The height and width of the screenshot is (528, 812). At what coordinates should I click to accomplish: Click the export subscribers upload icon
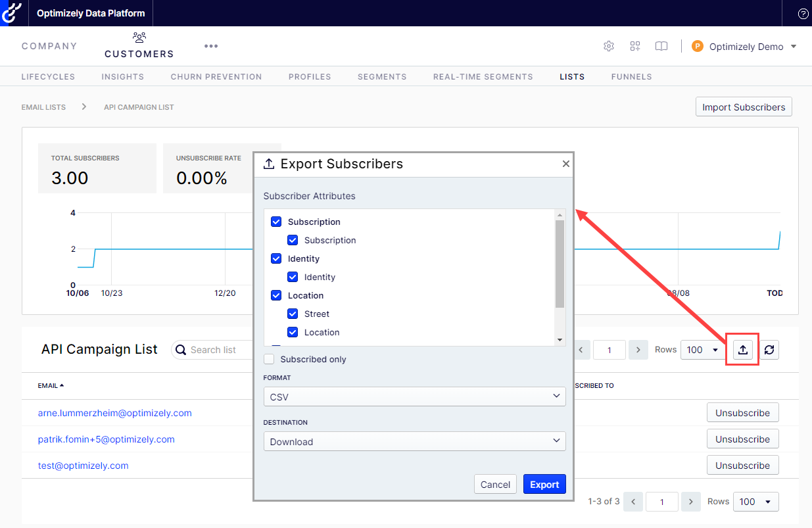click(743, 350)
